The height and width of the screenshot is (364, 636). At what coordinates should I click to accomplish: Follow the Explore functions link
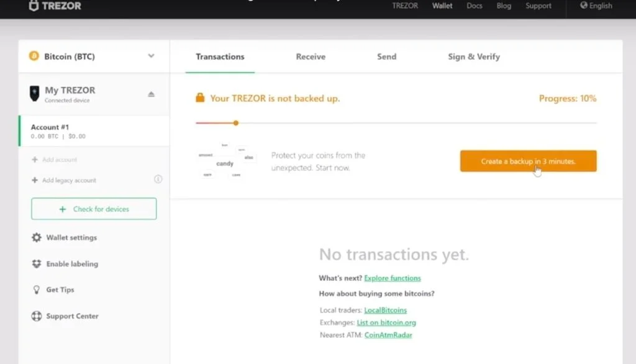pos(392,278)
